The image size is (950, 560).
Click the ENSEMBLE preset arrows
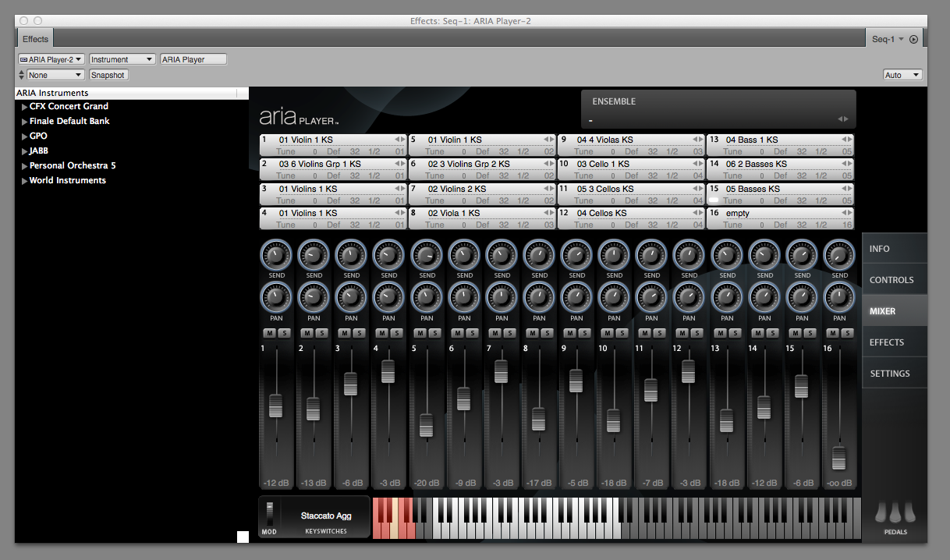click(x=842, y=119)
